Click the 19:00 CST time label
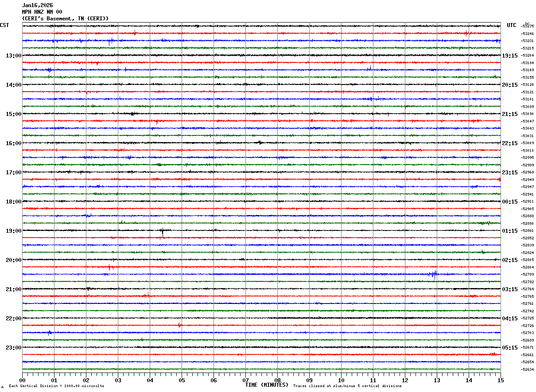Viewport: 536px width, 392px height. coord(13,231)
